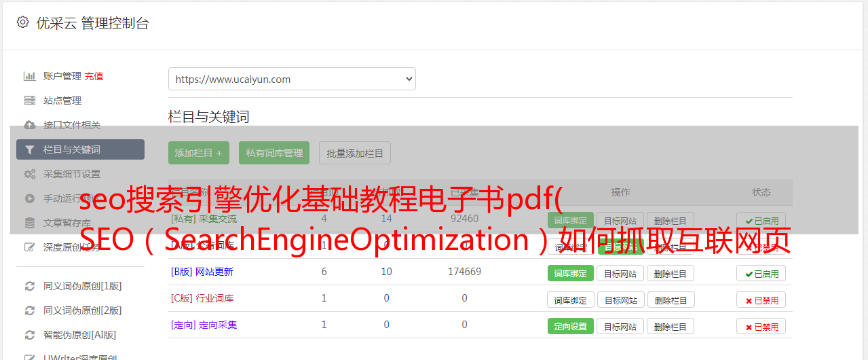
Task: Click the refresh icon for 同义词伪原创[1版]
Action: (29, 286)
